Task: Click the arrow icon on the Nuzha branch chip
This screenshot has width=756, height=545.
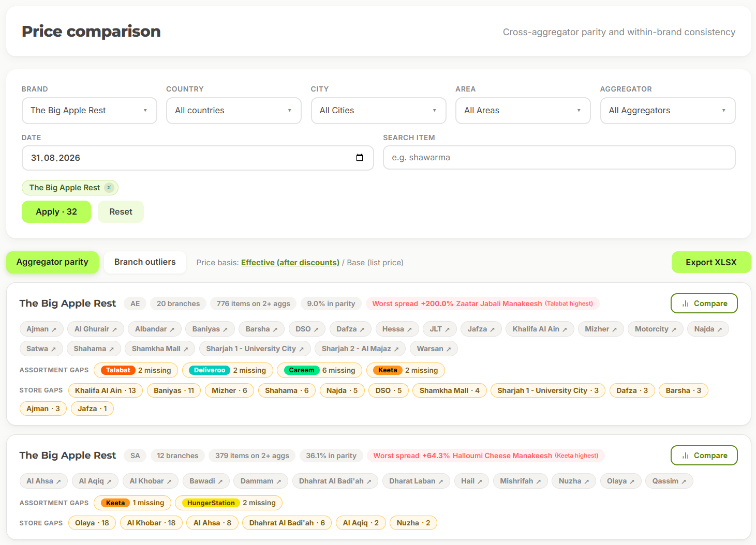Action: (x=586, y=481)
